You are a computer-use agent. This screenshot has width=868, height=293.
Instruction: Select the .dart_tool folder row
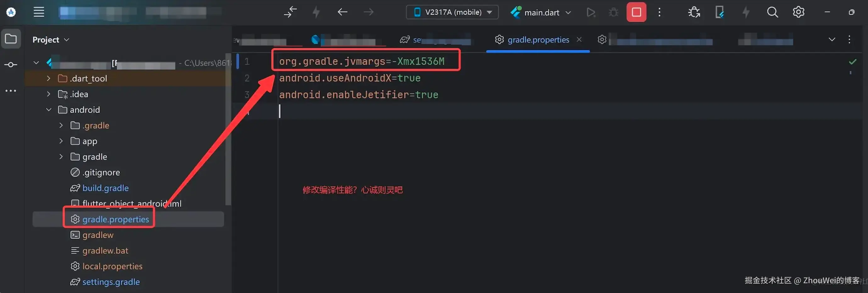tap(128, 79)
